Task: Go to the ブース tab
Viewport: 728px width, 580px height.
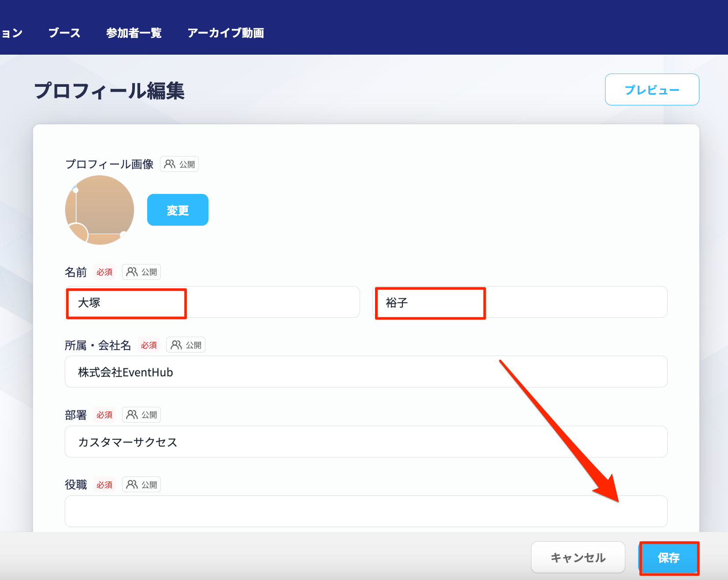Action: (64, 33)
